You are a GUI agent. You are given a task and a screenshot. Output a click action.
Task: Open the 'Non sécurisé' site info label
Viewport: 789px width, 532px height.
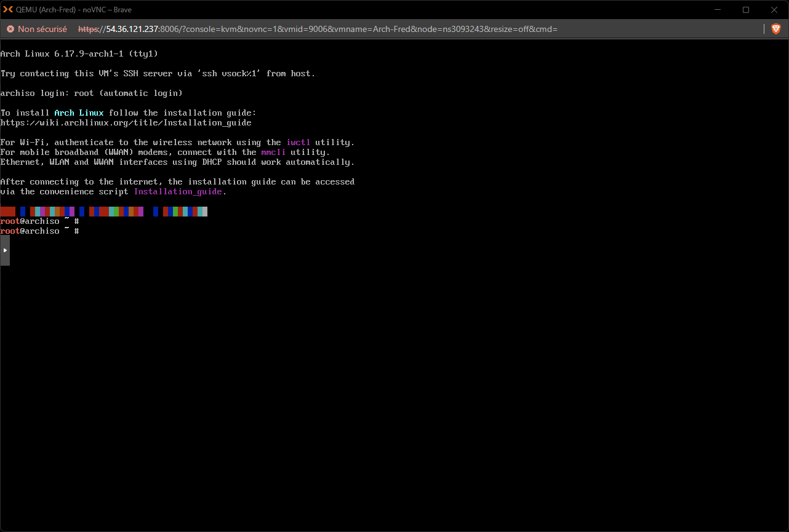tap(42, 29)
